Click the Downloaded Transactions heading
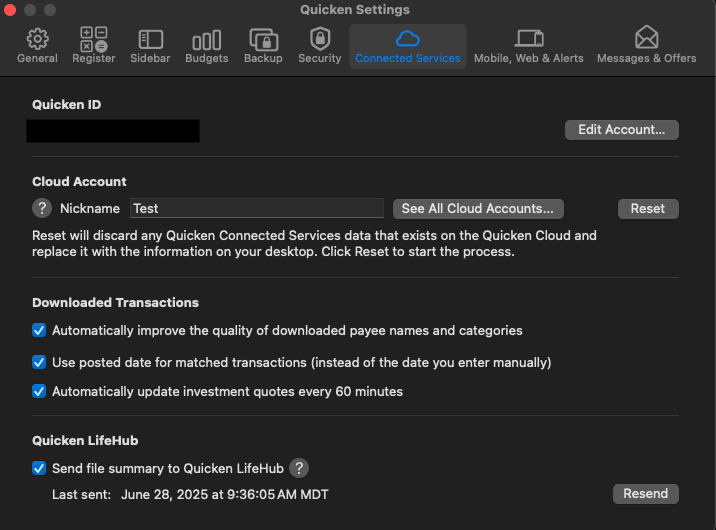 pos(116,303)
